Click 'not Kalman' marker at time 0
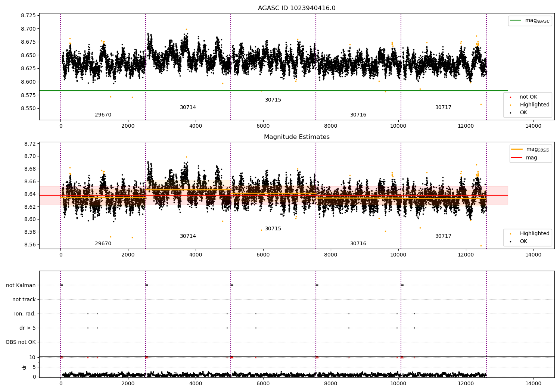 tap(62, 285)
